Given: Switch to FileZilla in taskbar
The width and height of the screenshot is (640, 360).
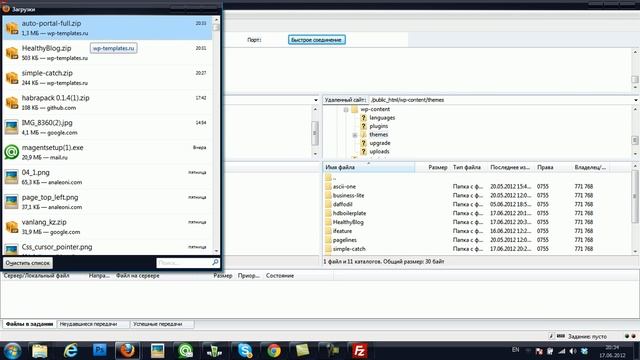Looking at the screenshot, I should [x=360, y=351].
